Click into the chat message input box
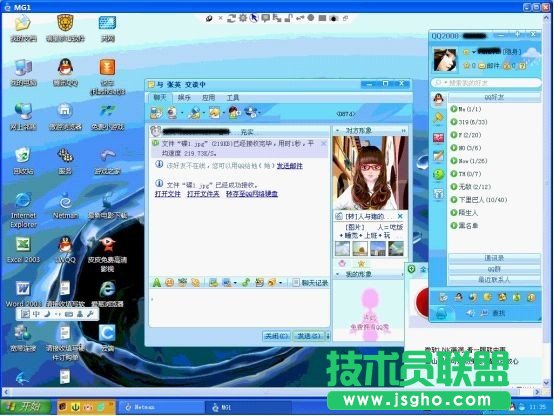Viewport: 554px width, 416px height. [x=240, y=307]
